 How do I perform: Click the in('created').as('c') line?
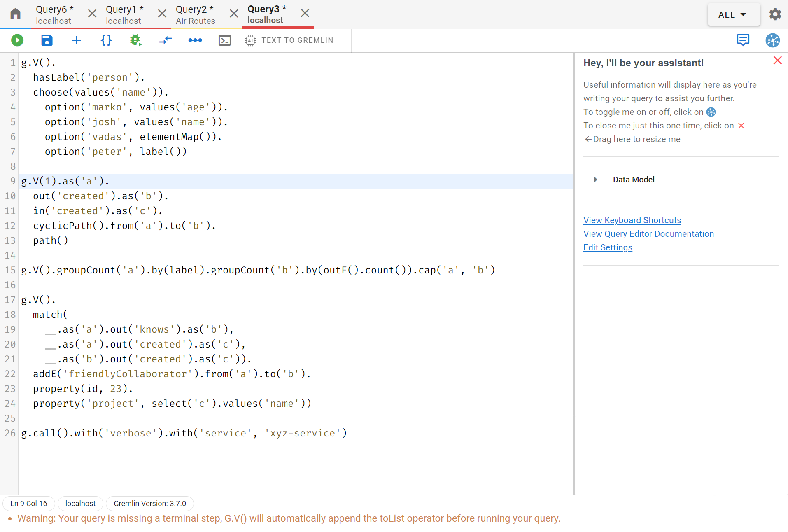pyautogui.click(x=98, y=211)
